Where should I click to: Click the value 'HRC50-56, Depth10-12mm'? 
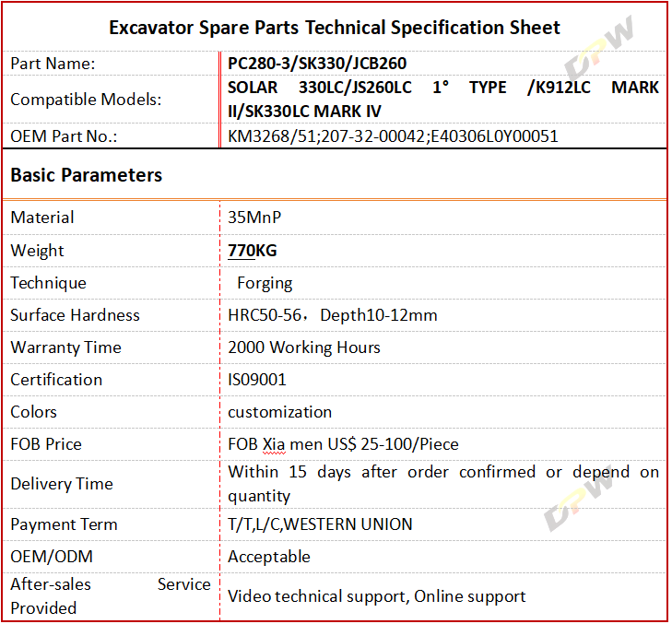[x=333, y=315]
